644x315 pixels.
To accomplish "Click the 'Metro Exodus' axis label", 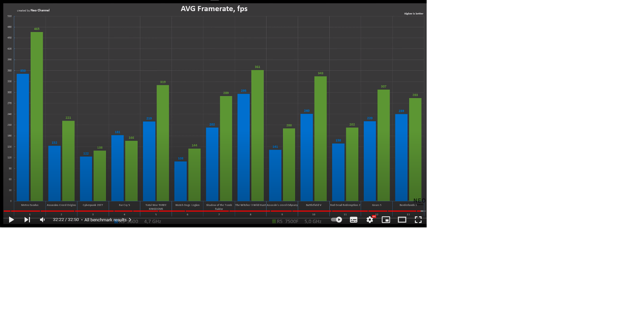I will coord(30,205).
